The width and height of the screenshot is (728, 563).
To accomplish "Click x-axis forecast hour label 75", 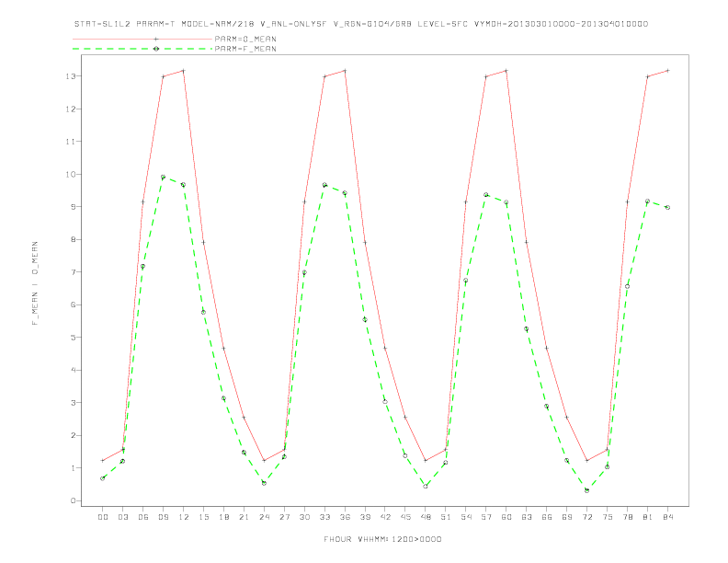I will click(608, 517).
